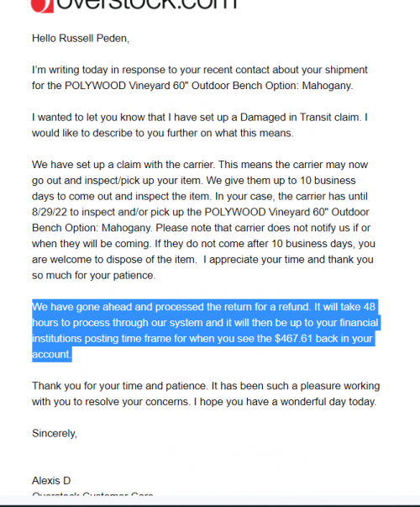
Task: Click the partly visible 'Overstock Customer Care' line
Action: click(92, 494)
